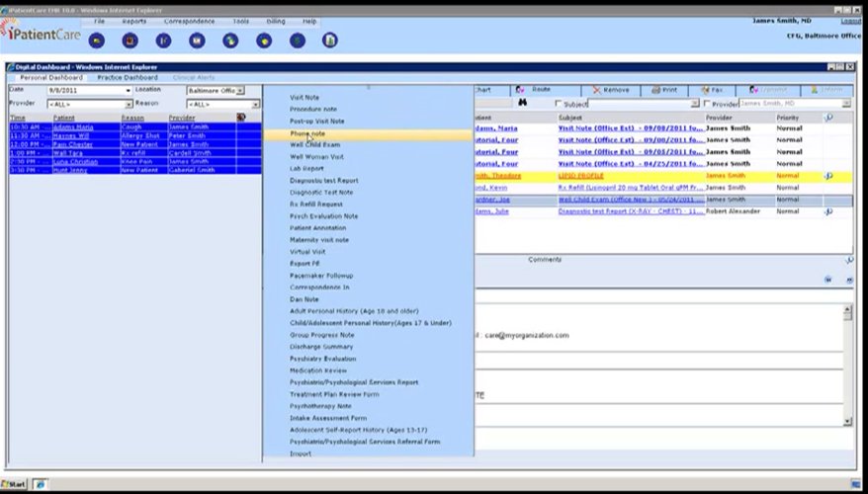Toggle the Provider filter checkbox

point(707,103)
